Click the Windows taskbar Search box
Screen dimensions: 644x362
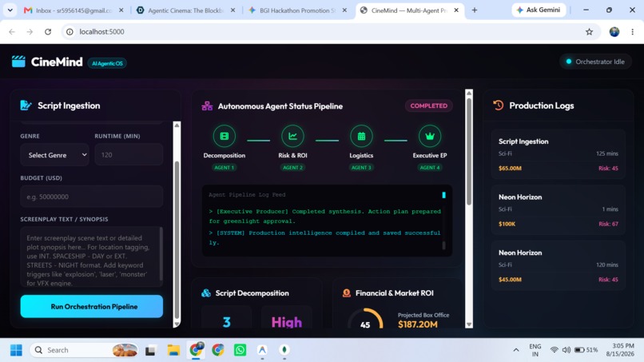84,350
